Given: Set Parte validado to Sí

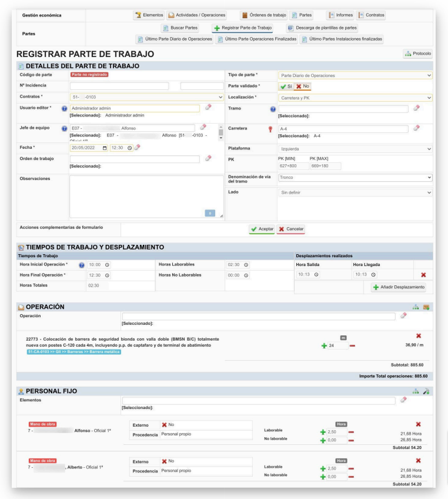Looking at the screenshot, I should click(286, 87).
